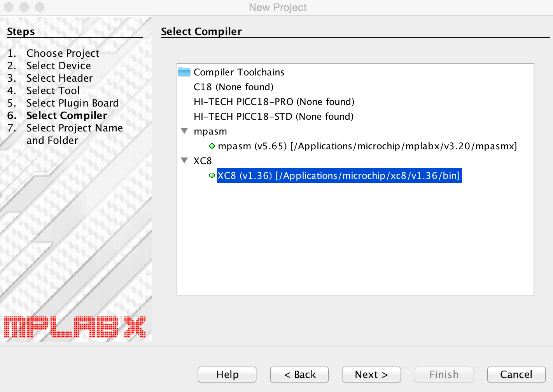Proceed with the Next > button

[372, 374]
